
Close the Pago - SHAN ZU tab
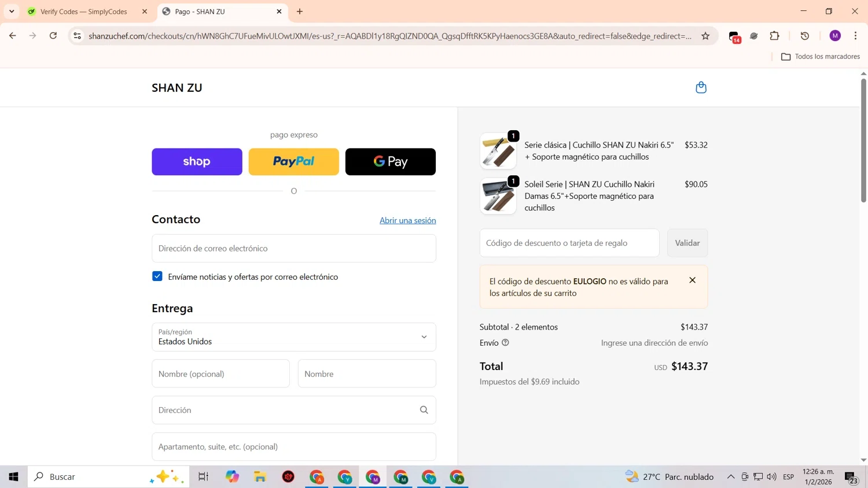pyautogui.click(x=279, y=12)
